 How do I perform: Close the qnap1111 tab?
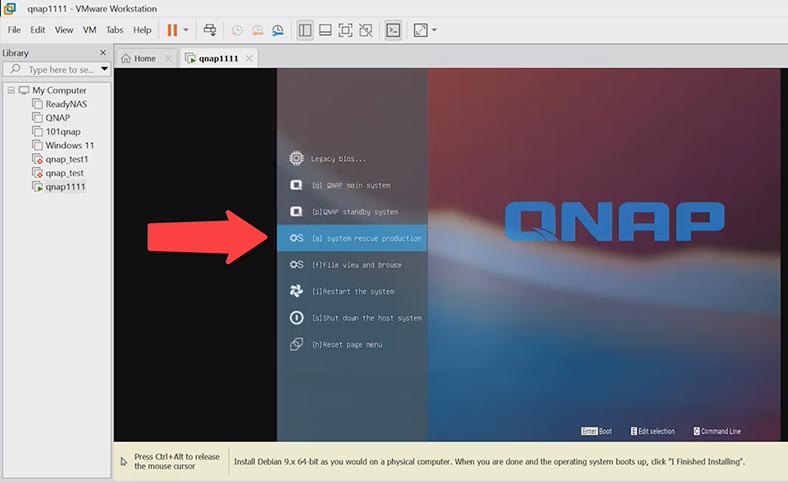[249, 58]
